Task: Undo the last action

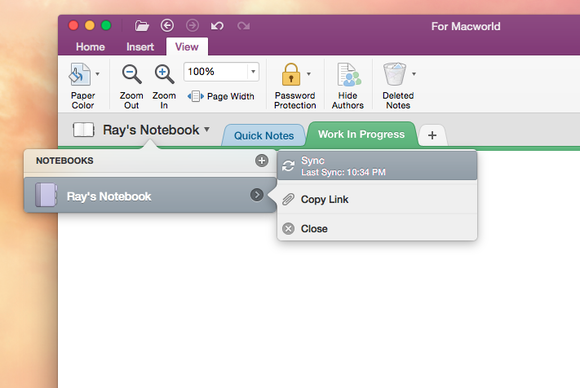Action: point(218,26)
